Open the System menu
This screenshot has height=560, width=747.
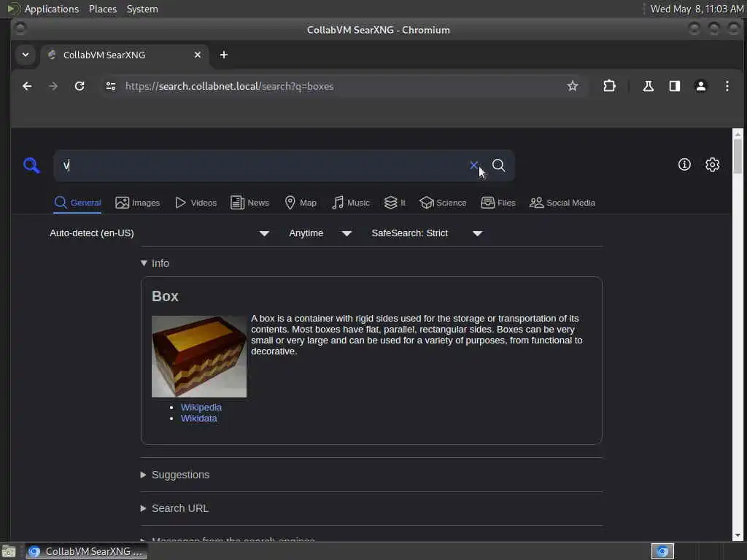click(x=142, y=9)
